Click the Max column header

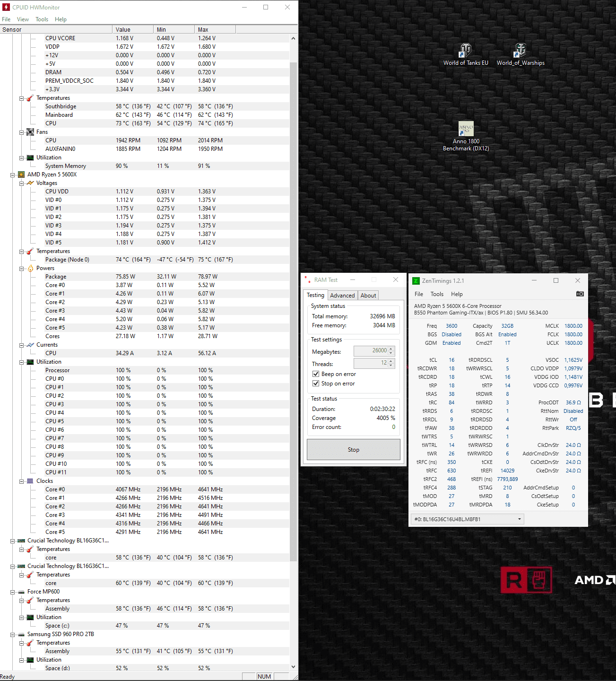pos(215,29)
